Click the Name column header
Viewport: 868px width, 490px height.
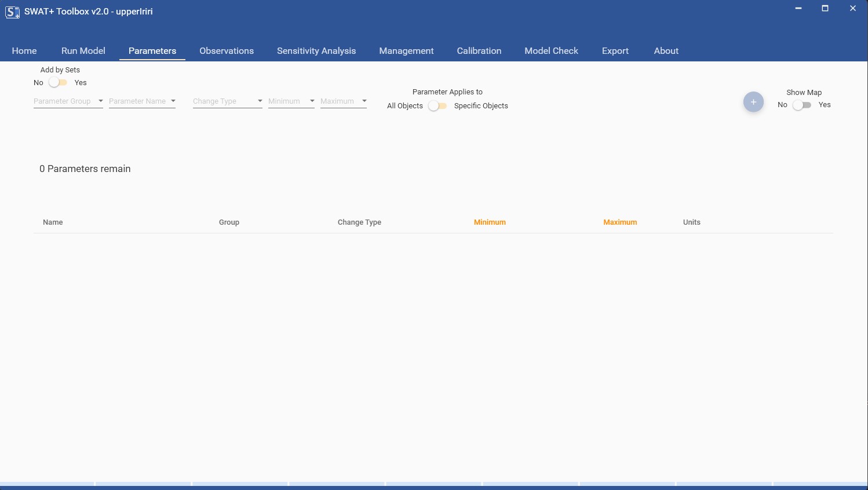tap(53, 222)
